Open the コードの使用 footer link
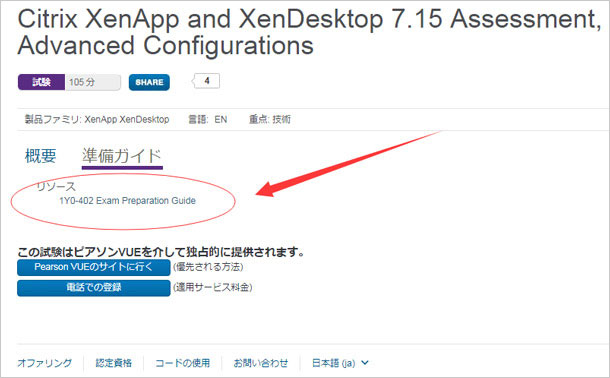The image size is (610, 378). (x=182, y=363)
